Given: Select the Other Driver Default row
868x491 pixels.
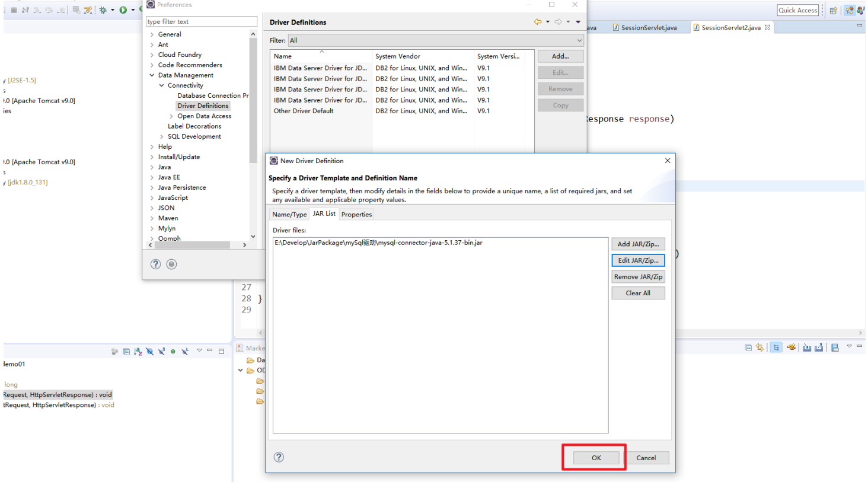Looking at the screenshot, I should pos(397,111).
